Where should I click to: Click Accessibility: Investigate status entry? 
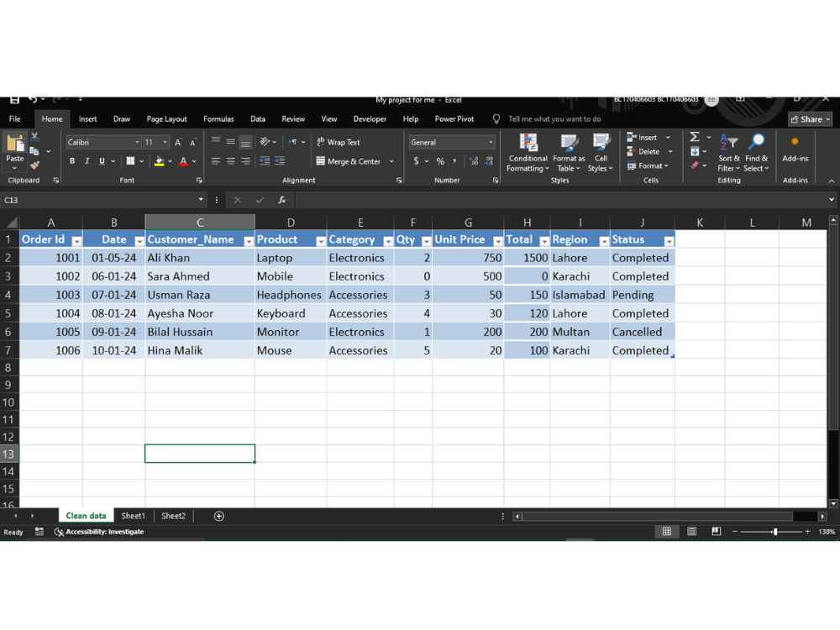100,532
